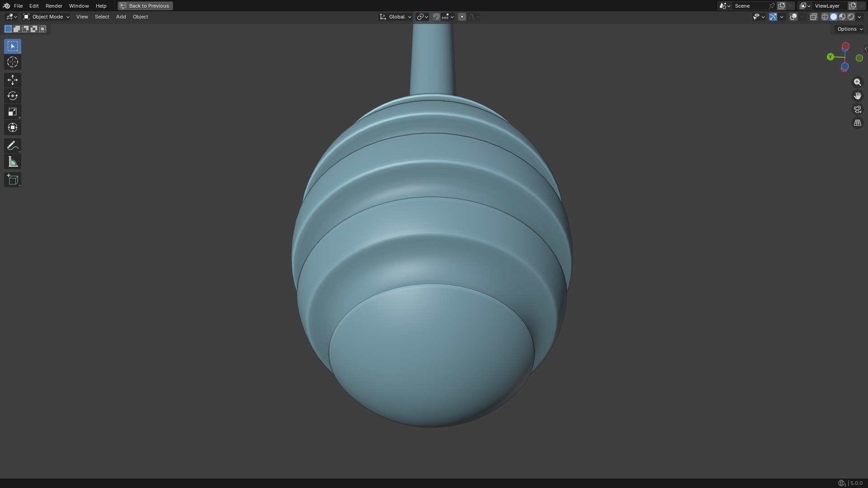The image size is (868, 488).
Task: Select the Transform tool
Action: [x=13, y=127]
